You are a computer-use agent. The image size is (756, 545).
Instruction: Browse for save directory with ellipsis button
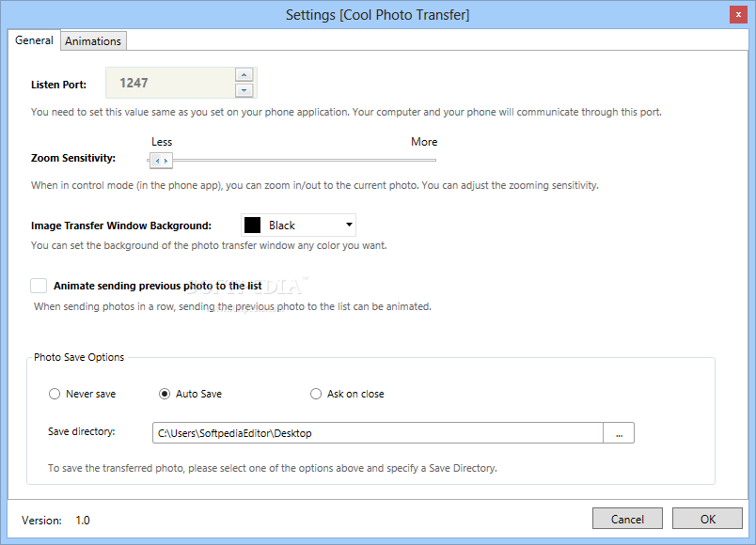tap(619, 433)
